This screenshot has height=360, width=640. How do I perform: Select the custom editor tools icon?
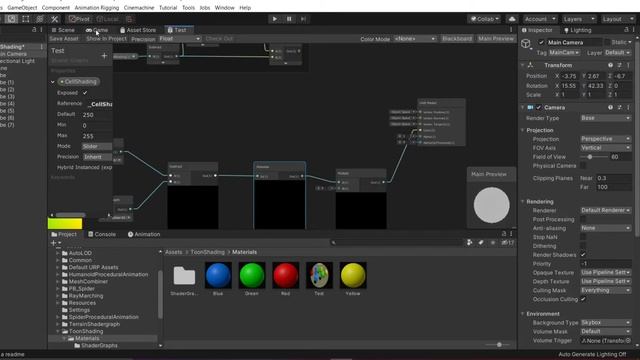[x=54, y=19]
